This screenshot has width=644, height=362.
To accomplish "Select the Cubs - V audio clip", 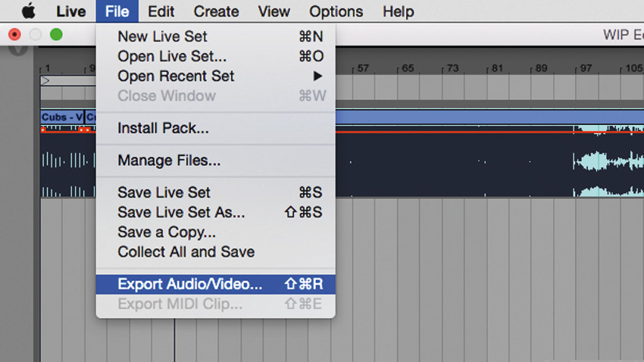I will tap(61, 117).
